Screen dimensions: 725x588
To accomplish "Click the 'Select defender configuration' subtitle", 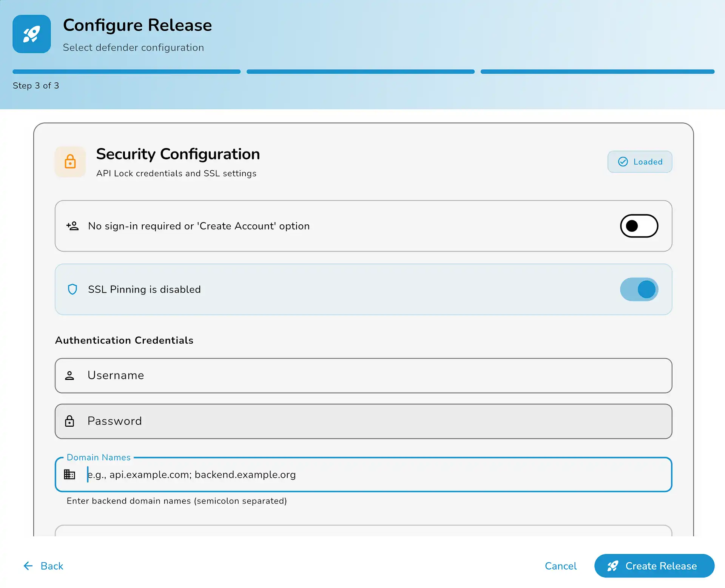I will [x=133, y=48].
